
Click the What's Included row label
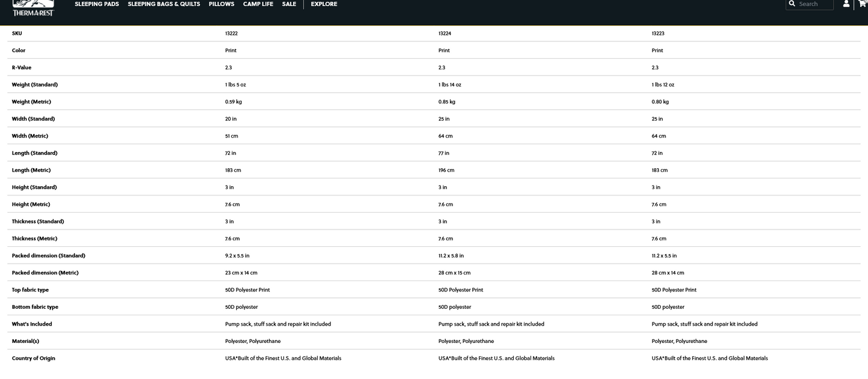32,324
